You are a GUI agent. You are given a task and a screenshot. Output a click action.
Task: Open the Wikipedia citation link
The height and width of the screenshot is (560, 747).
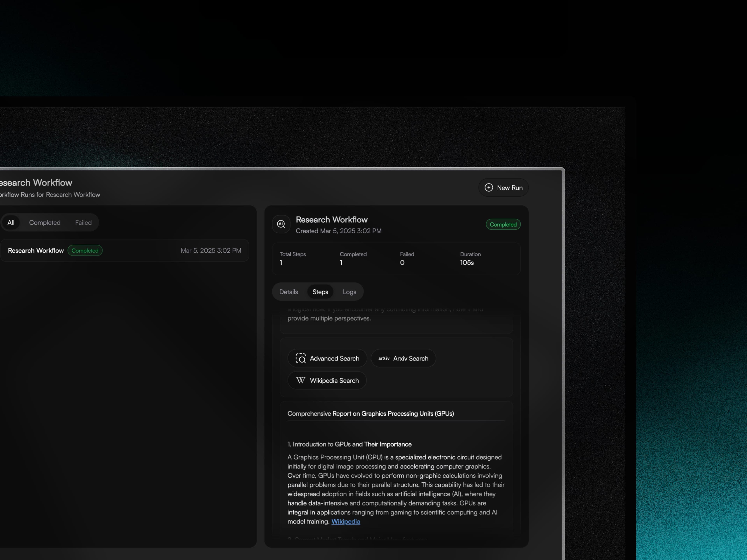pyautogui.click(x=346, y=521)
